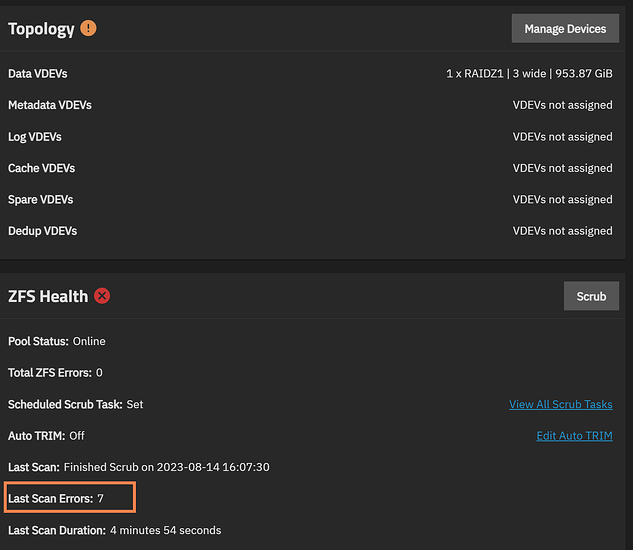This screenshot has height=550, width=633.
Task: Click the Log VDEVs label
Action: pos(35,137)
